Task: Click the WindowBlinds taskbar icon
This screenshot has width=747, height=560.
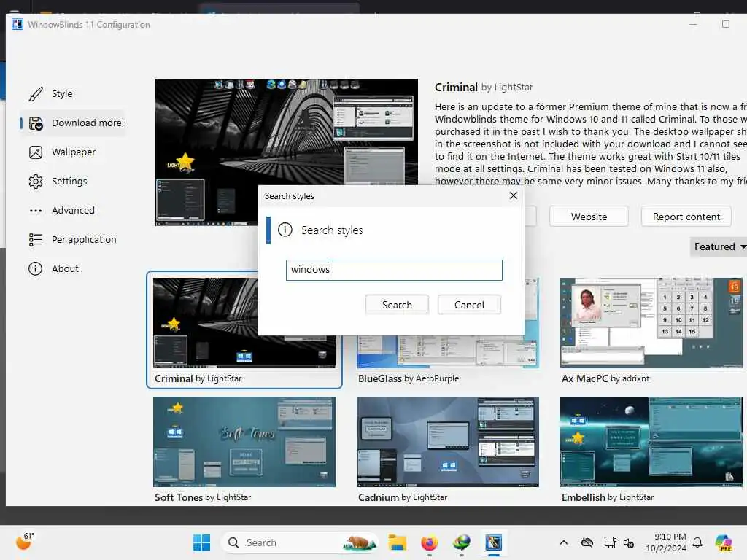Action: point(494,542)
